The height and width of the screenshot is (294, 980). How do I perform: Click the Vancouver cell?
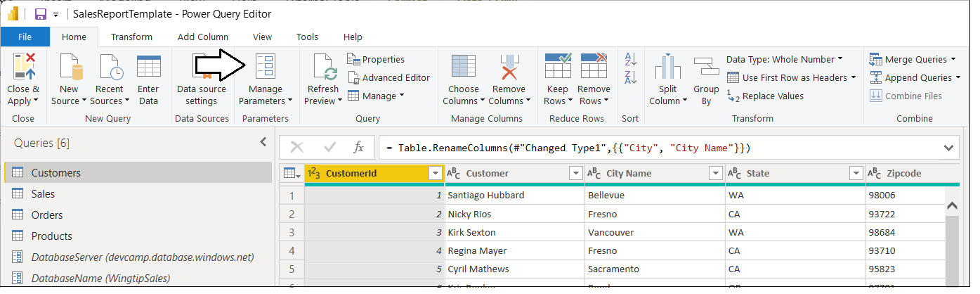click(655, 232)
